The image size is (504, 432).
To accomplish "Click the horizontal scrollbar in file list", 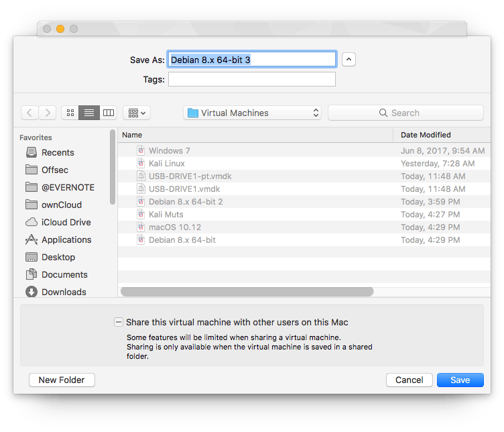I will coord(247,292).
